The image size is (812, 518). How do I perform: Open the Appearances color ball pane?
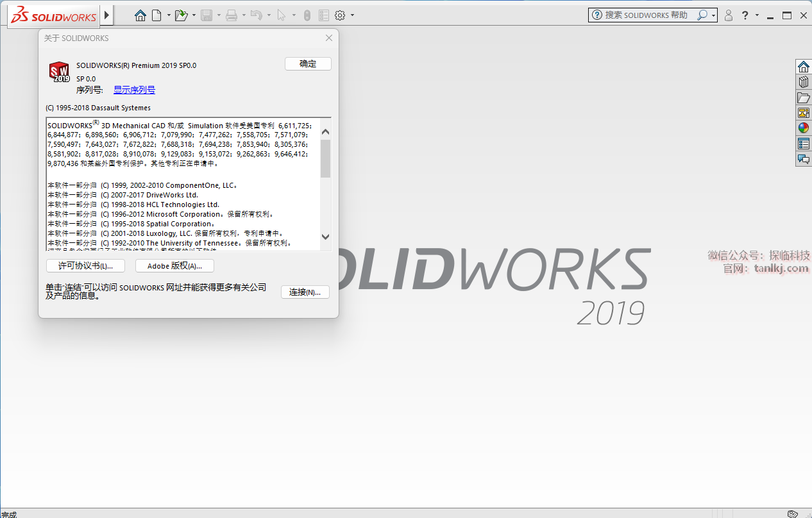[804, 128]
